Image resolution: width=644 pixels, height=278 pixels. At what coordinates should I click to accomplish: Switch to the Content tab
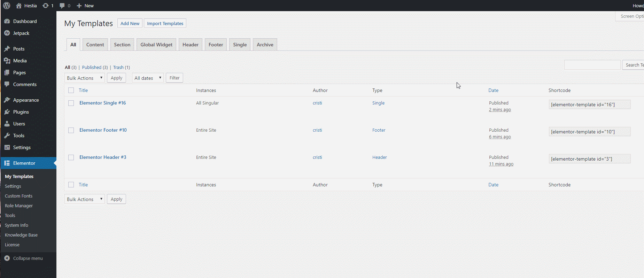pos(95,45)
